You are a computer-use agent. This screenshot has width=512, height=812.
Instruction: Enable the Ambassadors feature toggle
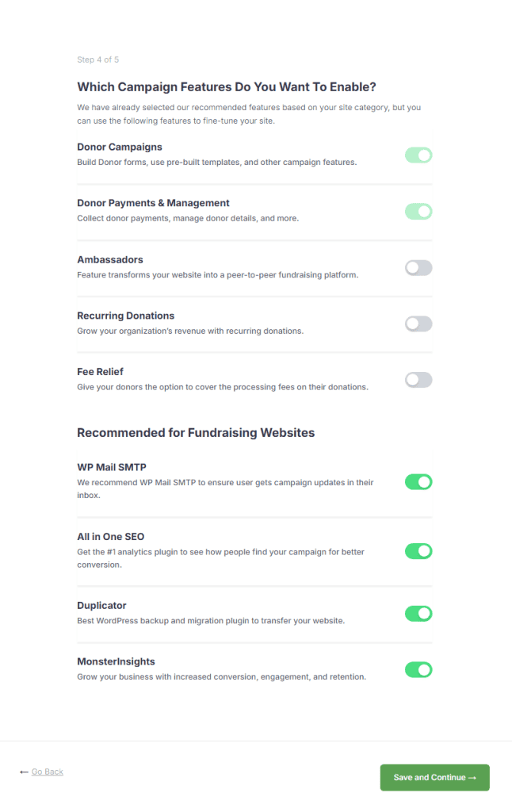(x=418, y=267)
